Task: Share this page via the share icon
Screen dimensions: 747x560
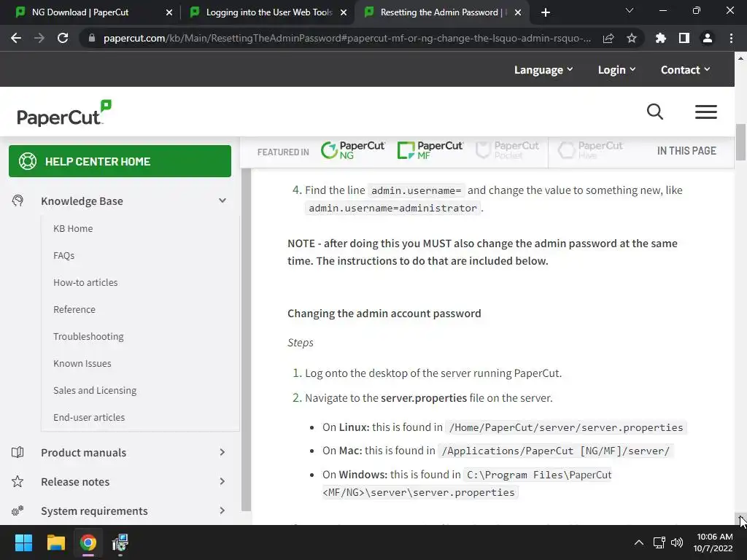Action: [608, 38]
